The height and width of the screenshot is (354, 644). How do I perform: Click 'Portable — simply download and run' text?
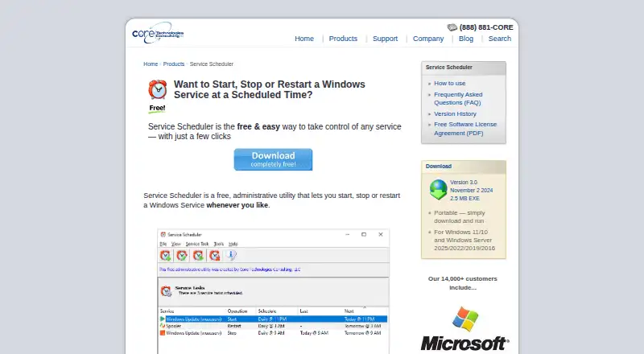460,217
